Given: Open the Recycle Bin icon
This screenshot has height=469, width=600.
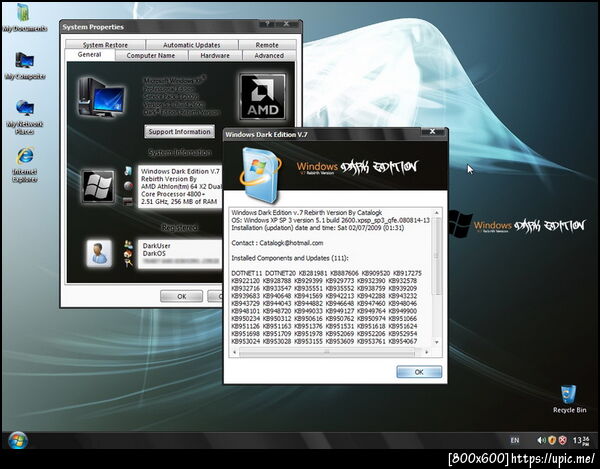Looking at the screenshot, I should (x=569, y=399).
